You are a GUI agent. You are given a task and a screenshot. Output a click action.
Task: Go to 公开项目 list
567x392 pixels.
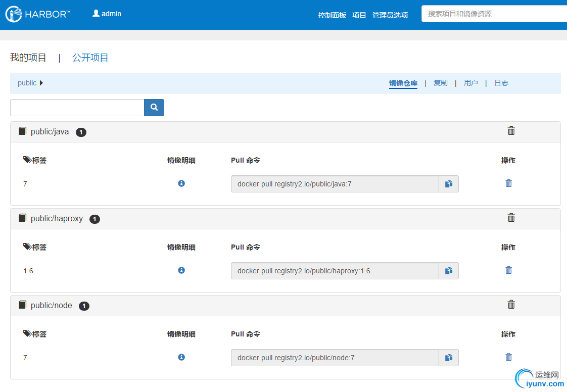pos(90,58)
